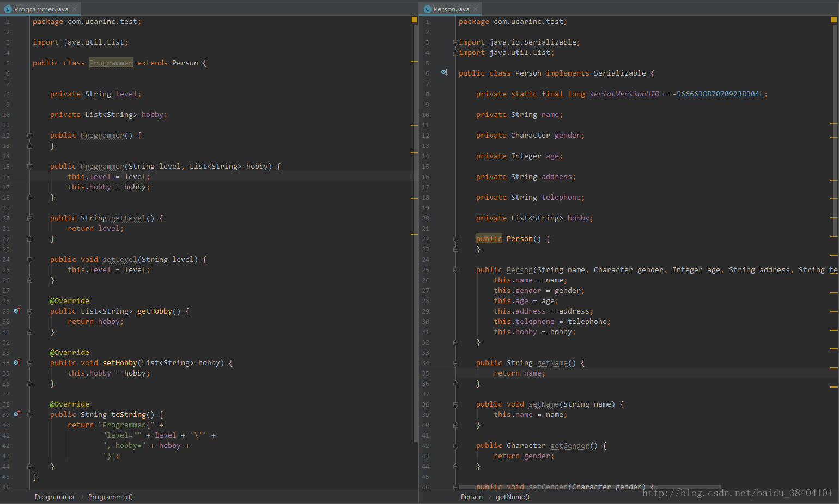Collapse the import block in Person.java
Viewport: 839px width, 504px height.
pyautogui.click(x=455, y=42)
